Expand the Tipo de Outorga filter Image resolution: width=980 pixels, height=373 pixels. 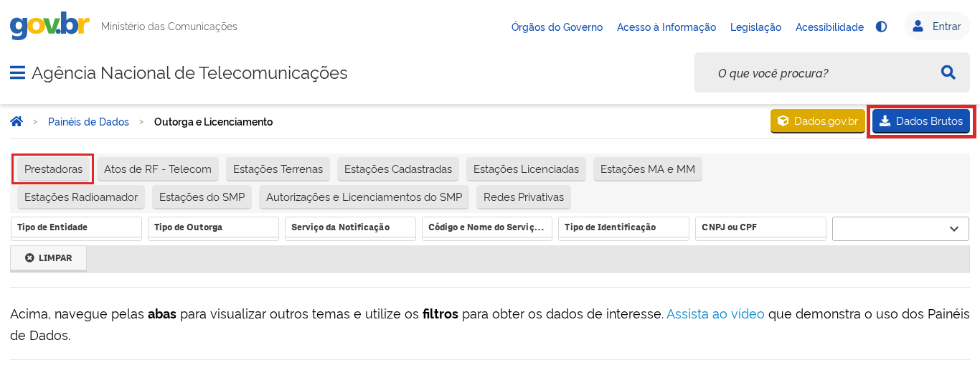[213, 227]
